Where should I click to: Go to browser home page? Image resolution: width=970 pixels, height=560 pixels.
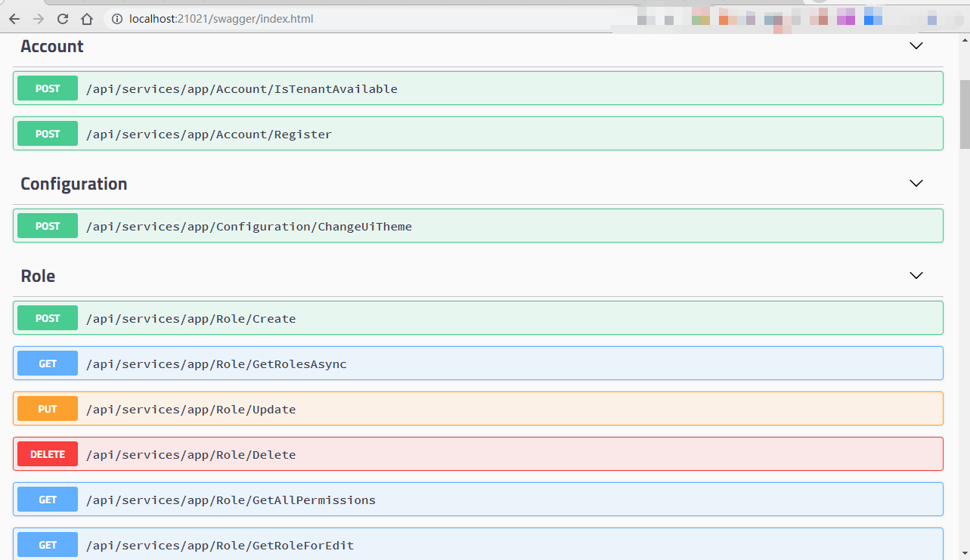(87, 19)
